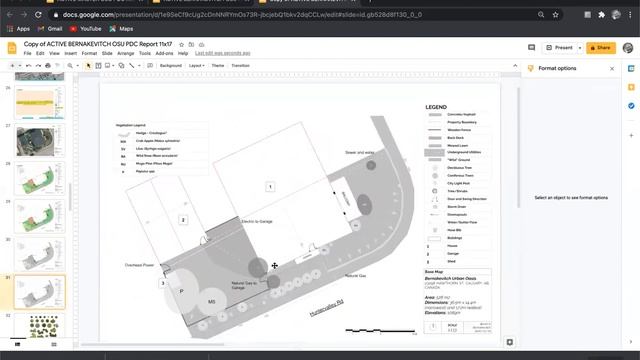This screenshot has height=360, width=640.
Task: Open the Layout dropdown
Action: pyautogui.click(x=196, y=66)
